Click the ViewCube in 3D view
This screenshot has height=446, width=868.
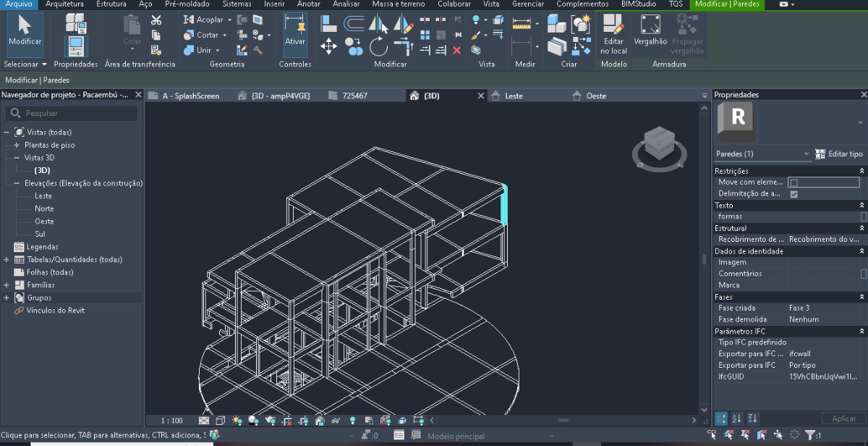pos(658,143)
